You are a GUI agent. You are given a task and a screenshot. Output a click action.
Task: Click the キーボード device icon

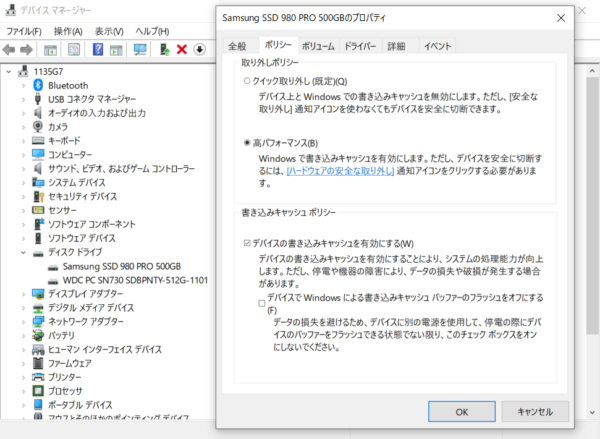tap(38, 140)
